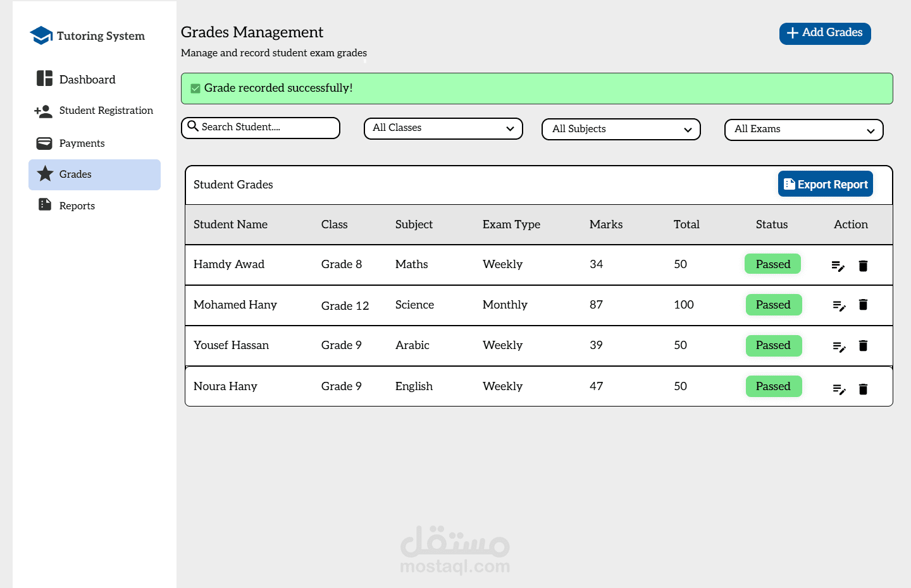Click the Subject column header
Screen dimensions: 911x588
414,224
